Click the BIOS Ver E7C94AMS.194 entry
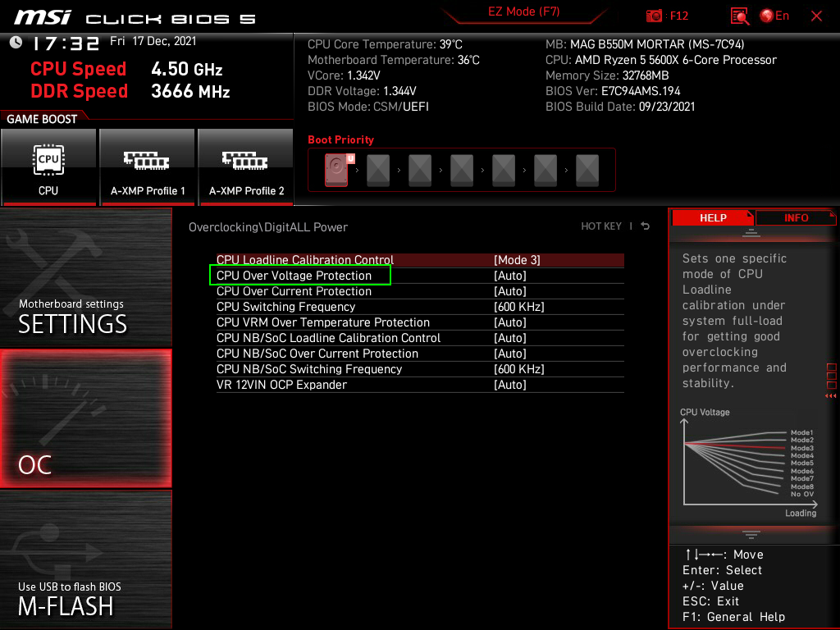 [x=613, y=91]
